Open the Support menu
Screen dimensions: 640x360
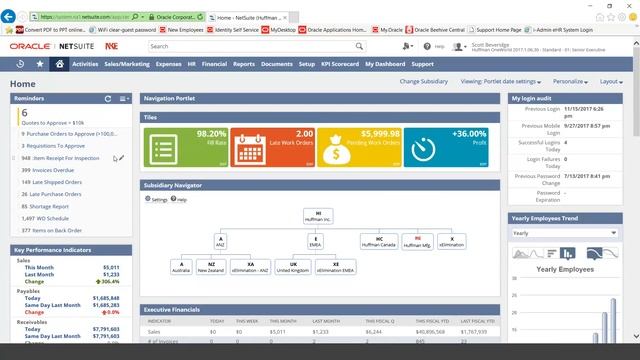pos(422,64)
